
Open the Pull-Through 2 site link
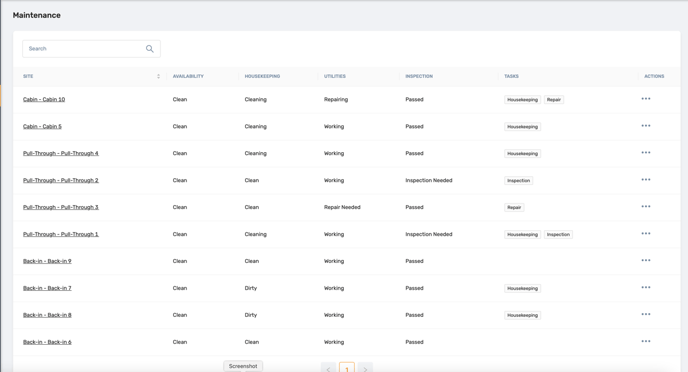point(61,180)
